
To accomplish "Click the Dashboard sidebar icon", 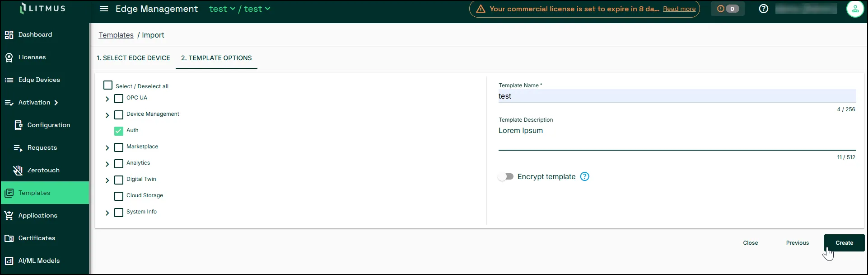I will [x=9, y=35].
